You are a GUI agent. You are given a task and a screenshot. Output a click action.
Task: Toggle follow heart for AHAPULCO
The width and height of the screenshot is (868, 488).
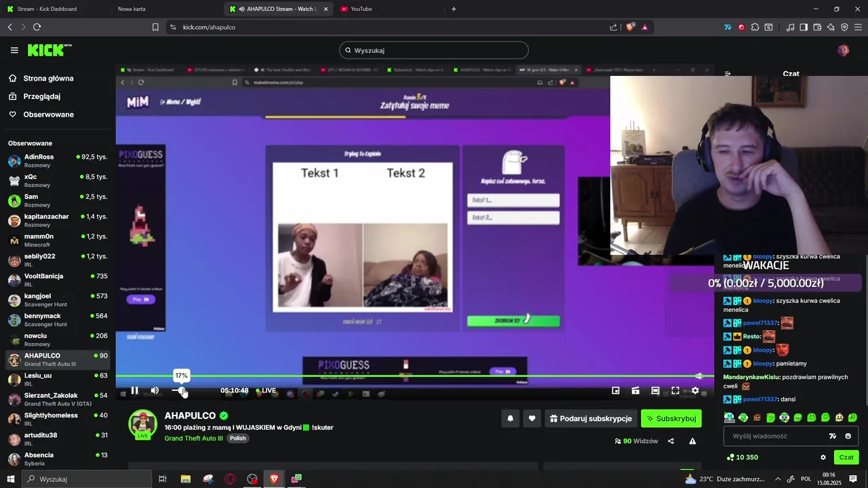[x=532, y=419]
